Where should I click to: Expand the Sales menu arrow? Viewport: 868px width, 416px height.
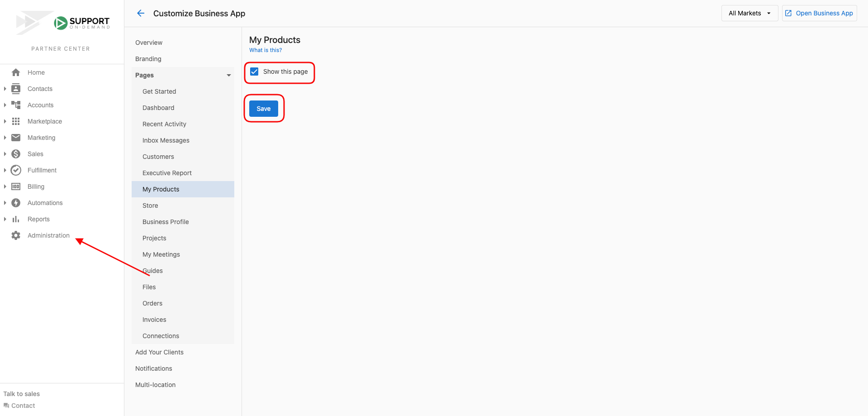(5, 154)
